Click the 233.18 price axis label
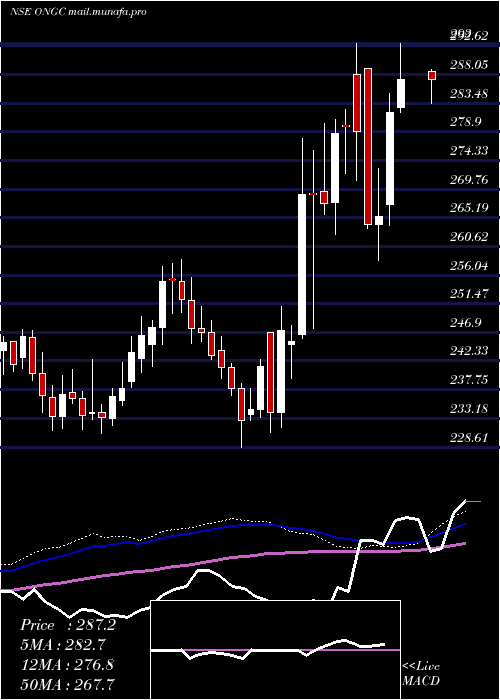This screenshot has height=700, width=500. click(x=469, y=408)
